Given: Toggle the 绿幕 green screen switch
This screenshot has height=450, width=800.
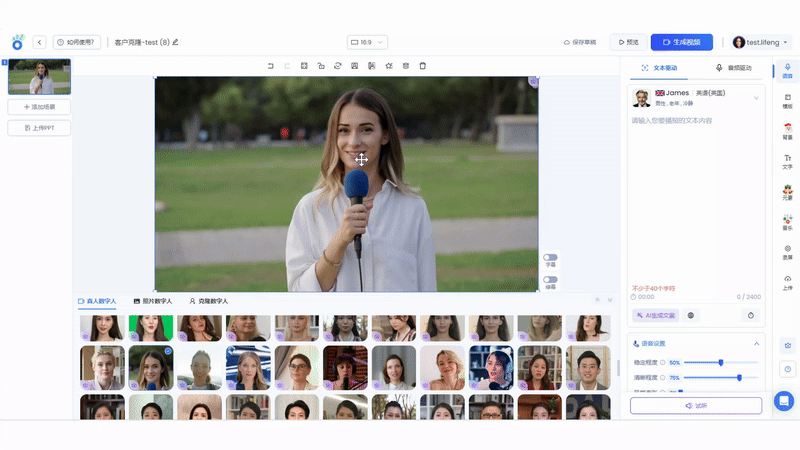Looking at the screenshot, I should (550, 280).
